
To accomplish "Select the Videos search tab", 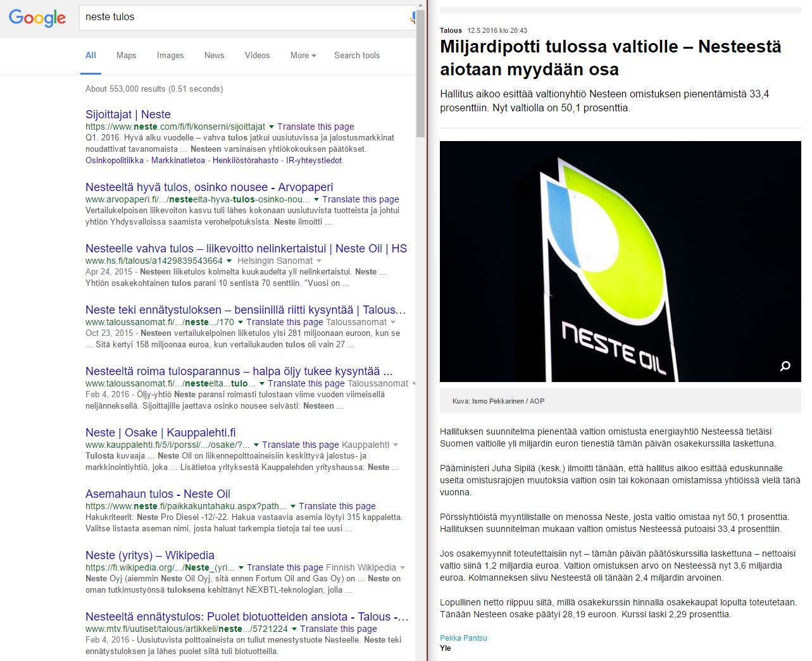I will pyautogui.click(x=257, y=55).
